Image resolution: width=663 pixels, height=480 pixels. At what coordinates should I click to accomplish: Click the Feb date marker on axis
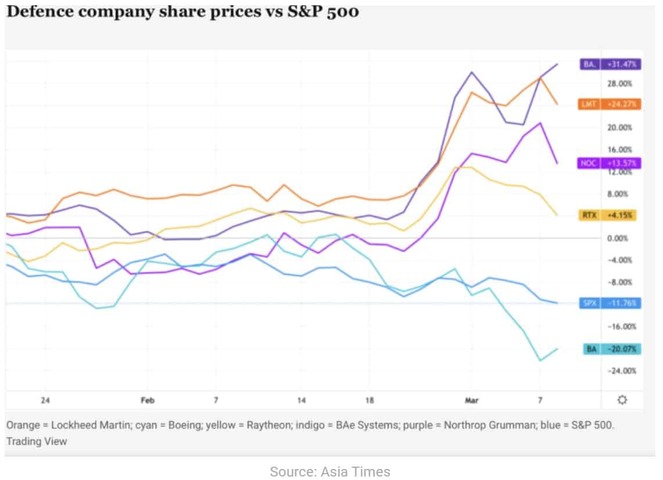pos(148,400)
